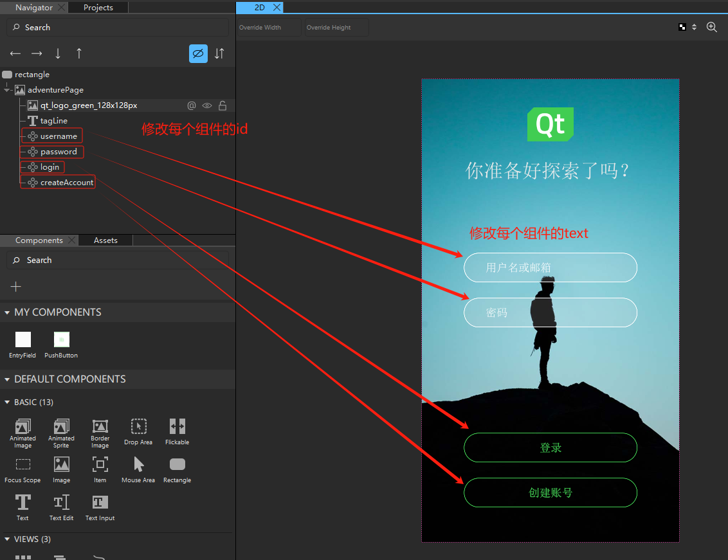Click the alias export @ icon of qt_logo
Screen dimensions: 728x560
click(191, 106)
